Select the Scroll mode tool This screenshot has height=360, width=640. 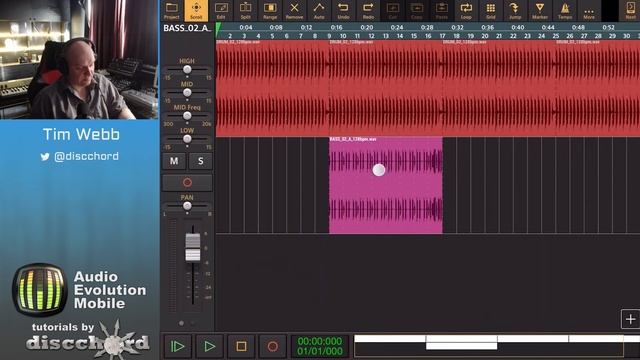point(196,11)
